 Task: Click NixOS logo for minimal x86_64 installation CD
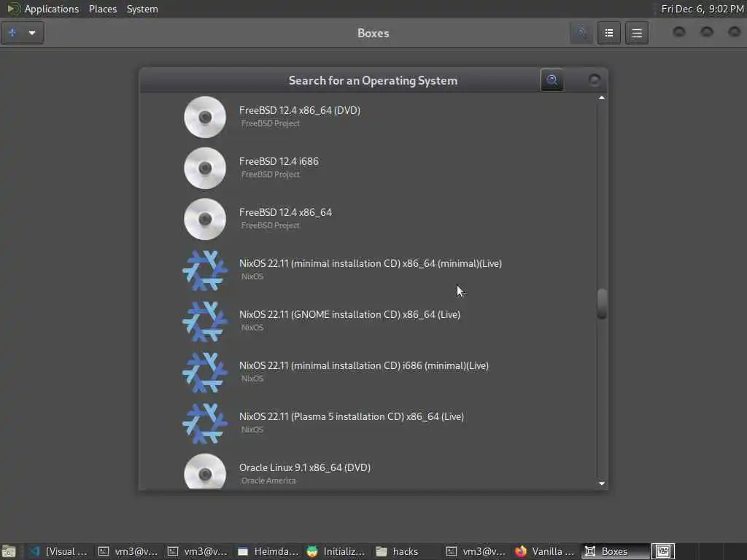205,270
